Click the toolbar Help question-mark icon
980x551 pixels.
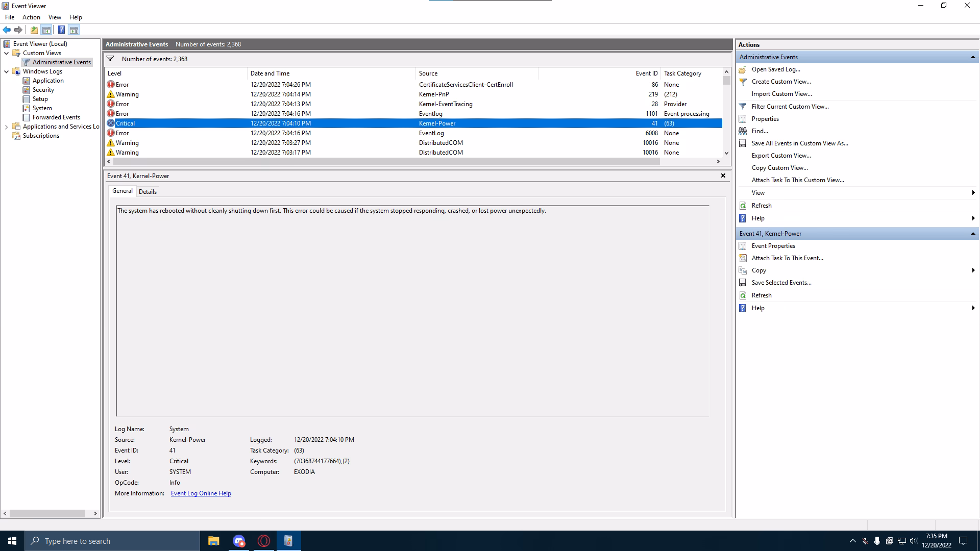61,30
